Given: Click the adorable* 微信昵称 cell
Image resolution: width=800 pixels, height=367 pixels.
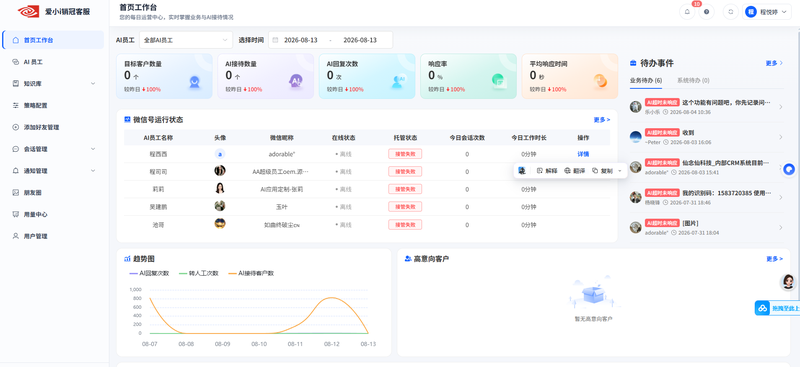Looking at the screenshot, I should [x=282, y=154].
